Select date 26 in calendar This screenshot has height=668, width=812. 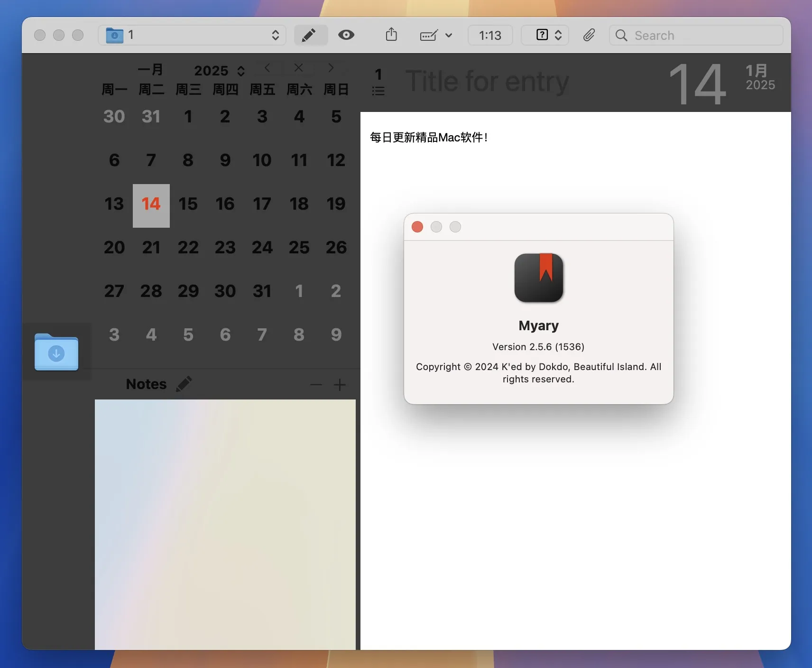336,248
